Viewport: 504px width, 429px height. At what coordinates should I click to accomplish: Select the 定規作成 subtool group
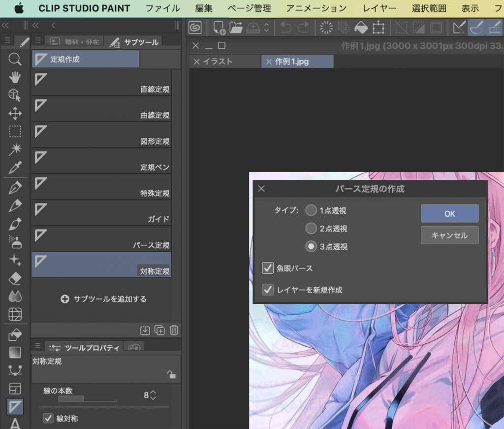point(85,59)
